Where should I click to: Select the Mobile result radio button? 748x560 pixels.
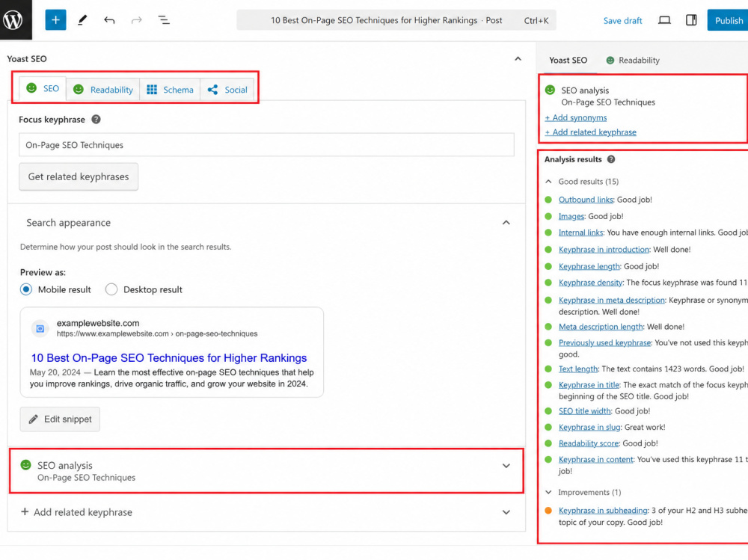point(26,289)
